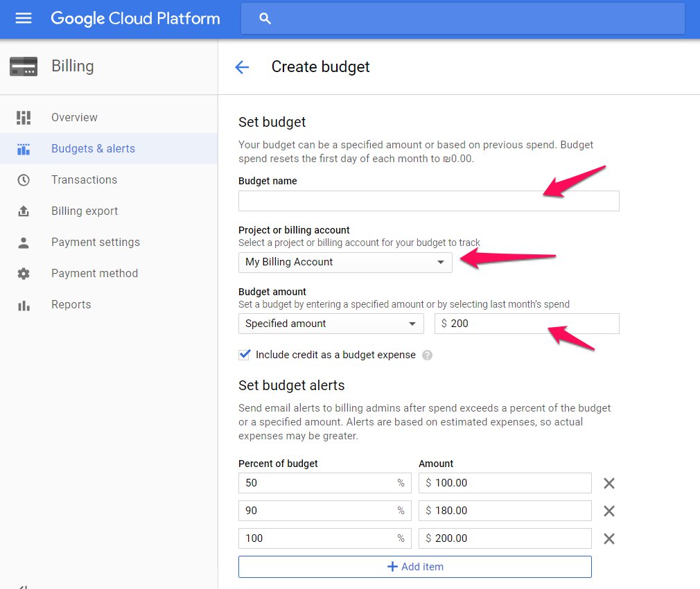Click the Budget name text field
Screen dimensions: 700x589
coord(428,202)
